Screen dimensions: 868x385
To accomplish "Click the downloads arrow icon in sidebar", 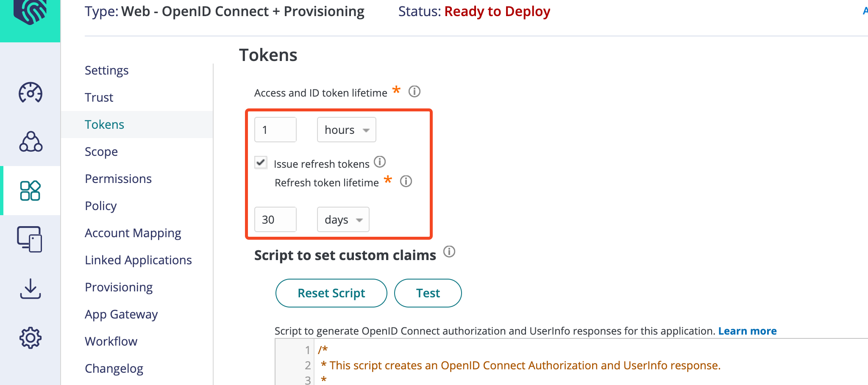I will [30, 289].
